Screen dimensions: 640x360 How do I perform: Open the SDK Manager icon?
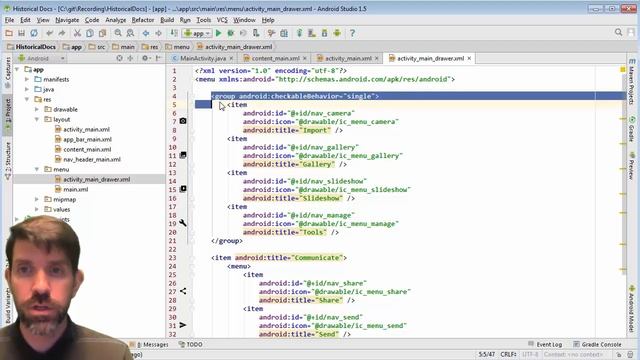[324, 33]
